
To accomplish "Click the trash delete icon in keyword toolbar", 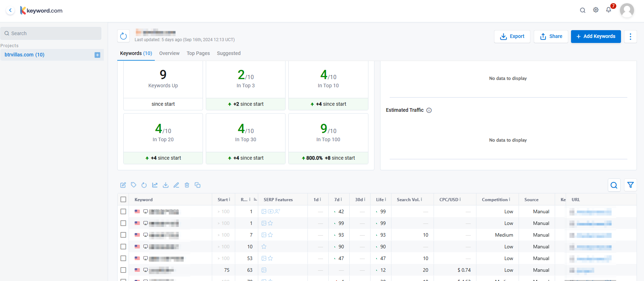I will tap(187, 185).
